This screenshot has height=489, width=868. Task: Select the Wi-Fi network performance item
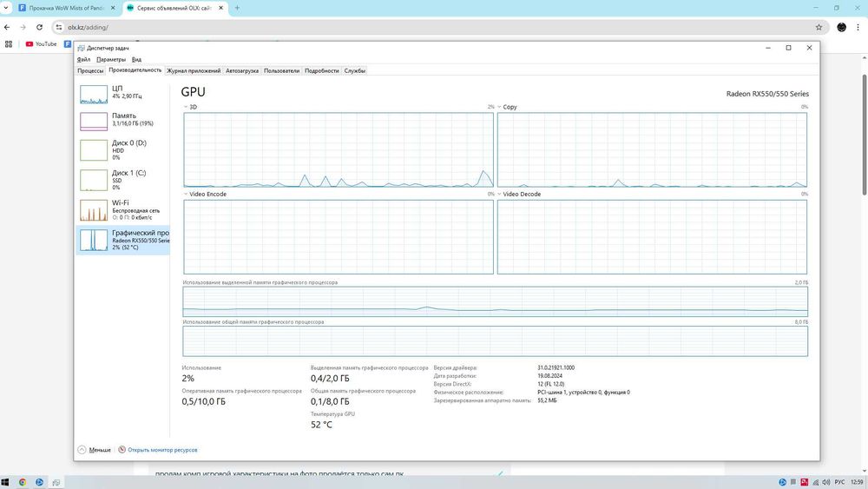pos(122,210)
